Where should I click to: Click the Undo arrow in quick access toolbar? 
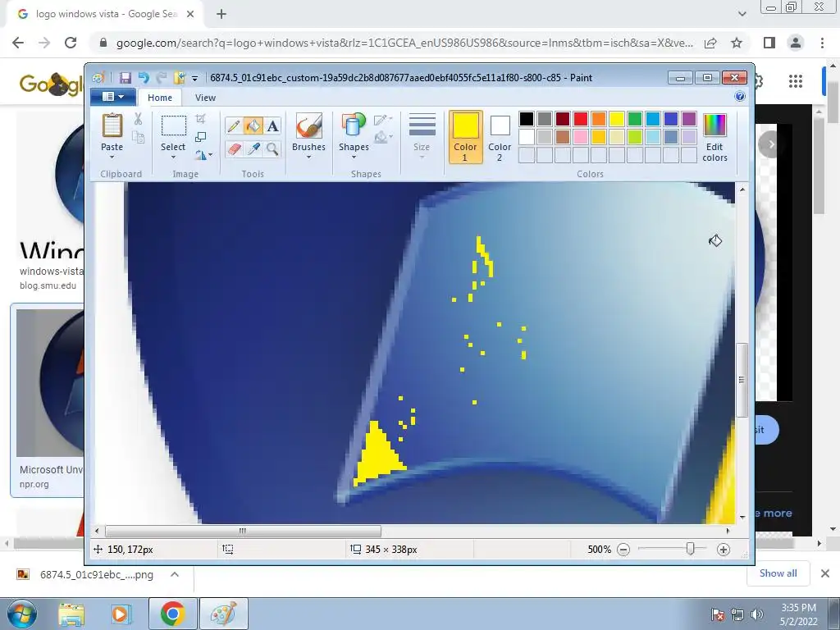click(x=144, y=78)
